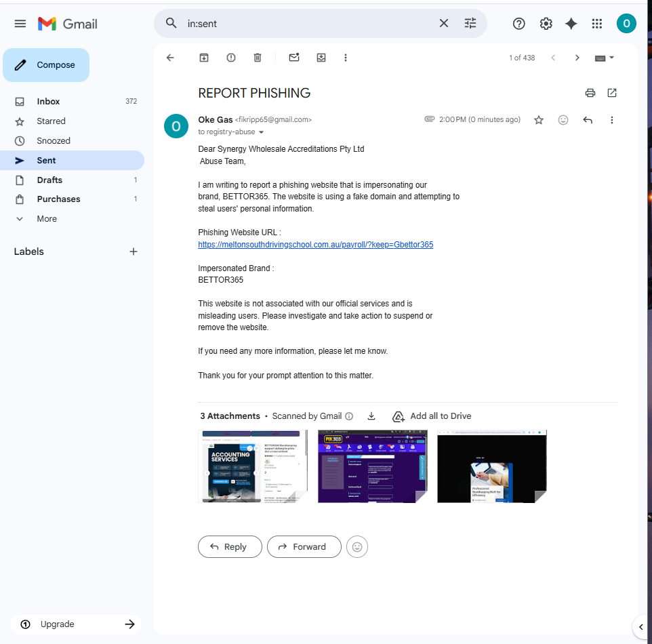Add emoji reaction next to Forward
652x644 pixels.
coord(356,546)
